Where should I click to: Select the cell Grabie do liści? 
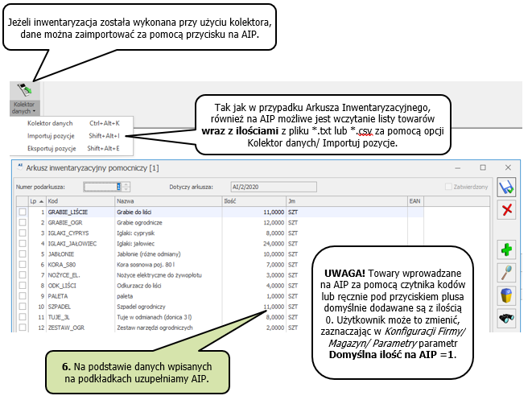(168, 212)
